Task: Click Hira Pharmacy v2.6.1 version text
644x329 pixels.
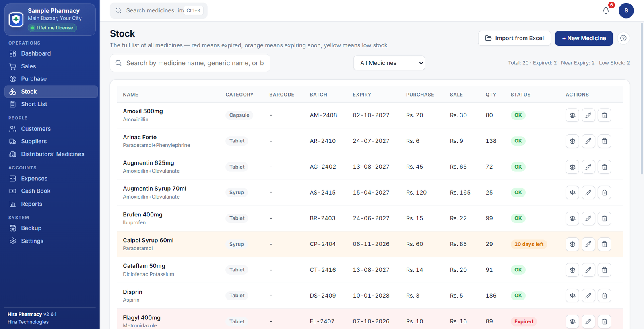Action: 32,314
